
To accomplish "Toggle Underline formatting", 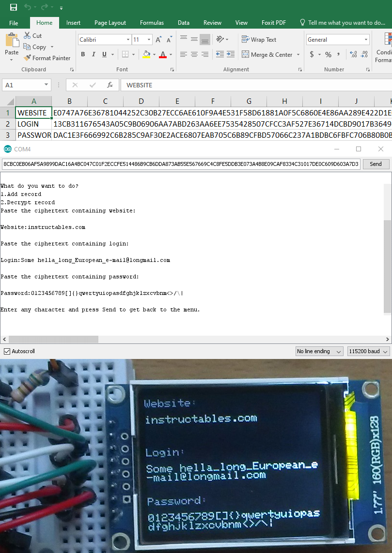I will pos(104,54).
